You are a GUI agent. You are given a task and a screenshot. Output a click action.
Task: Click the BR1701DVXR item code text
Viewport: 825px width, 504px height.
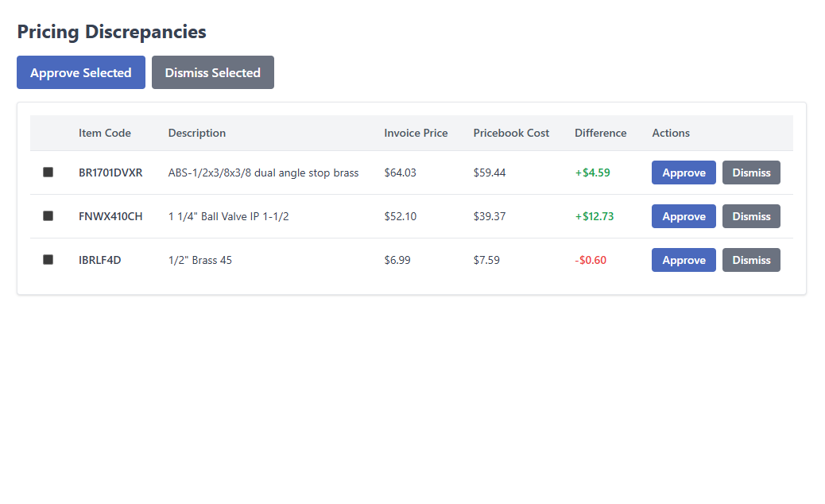click(x=110, y=173)
